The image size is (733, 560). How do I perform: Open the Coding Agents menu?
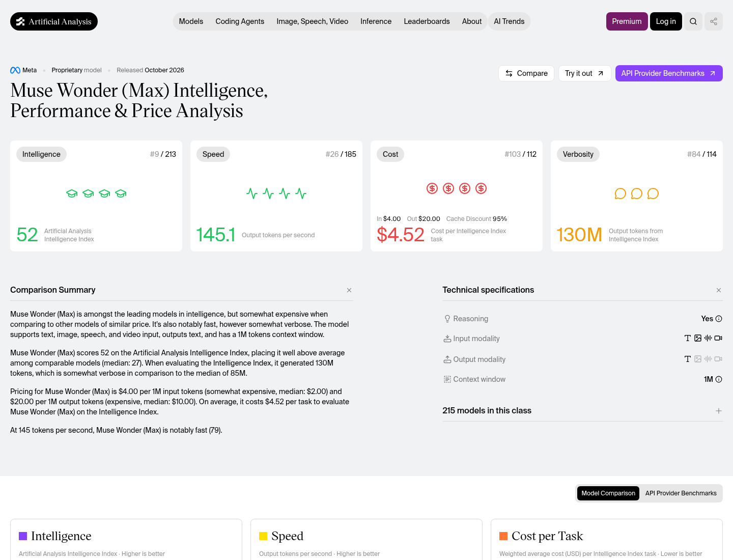coord(240,21)
